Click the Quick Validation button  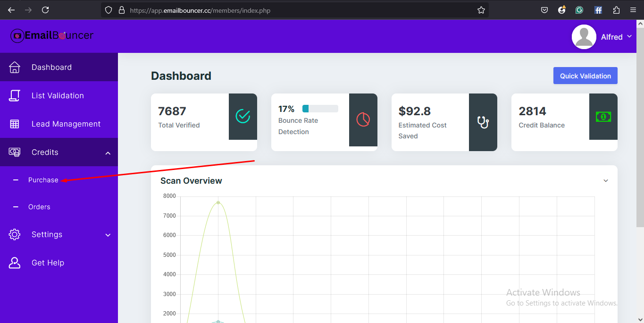coord(585,76)
